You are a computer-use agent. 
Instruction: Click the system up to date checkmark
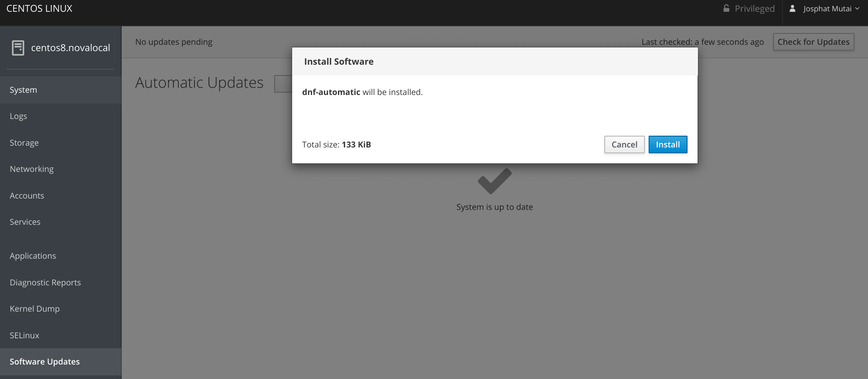494,181
